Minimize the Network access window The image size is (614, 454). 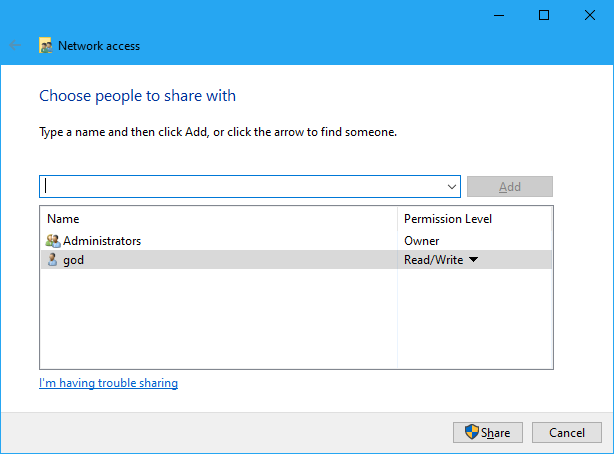[x=499, y=15]
